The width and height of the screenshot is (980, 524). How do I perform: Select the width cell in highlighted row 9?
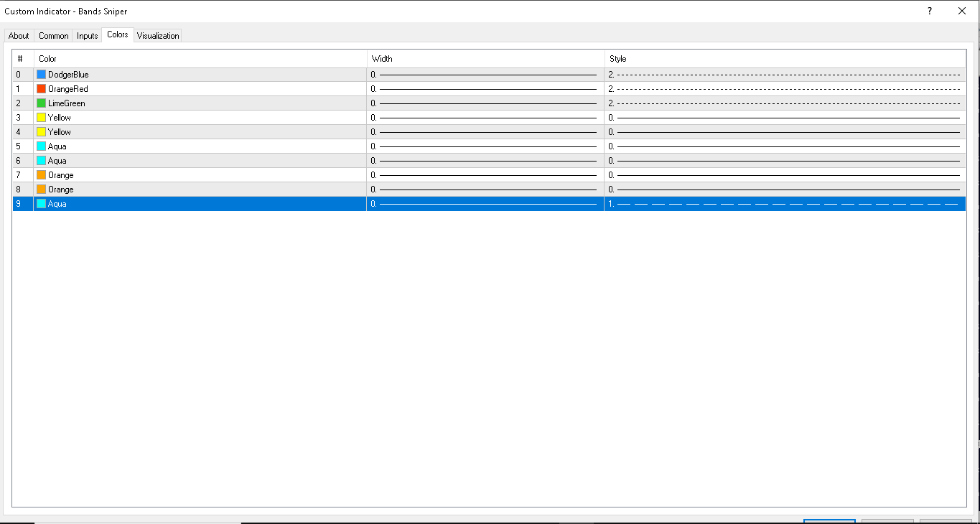tap(486, 204)
